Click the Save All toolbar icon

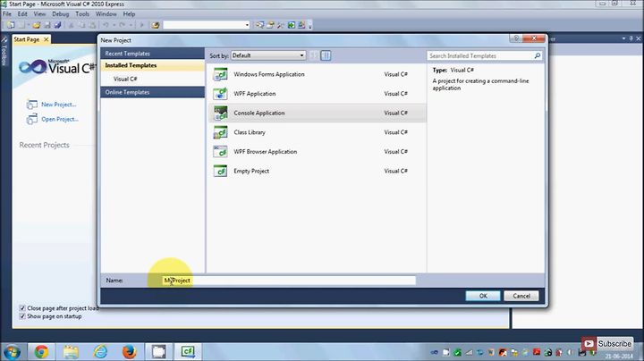(x=58, y=25)
